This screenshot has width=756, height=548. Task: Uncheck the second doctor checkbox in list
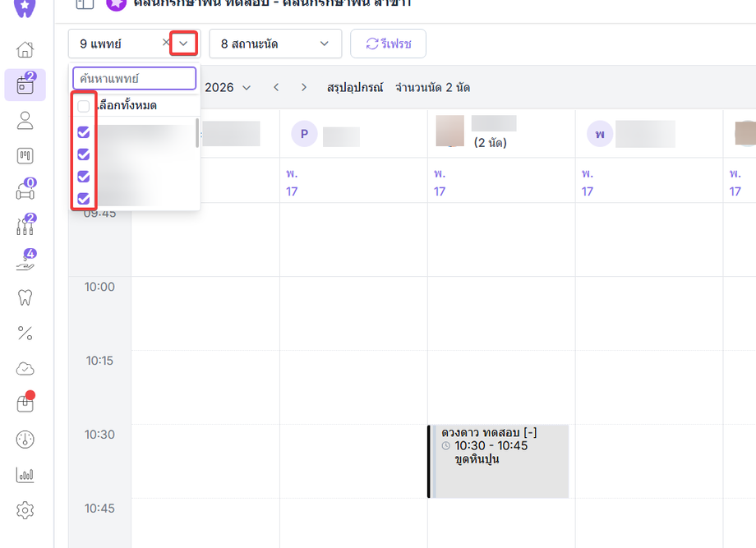click(84, 154)
